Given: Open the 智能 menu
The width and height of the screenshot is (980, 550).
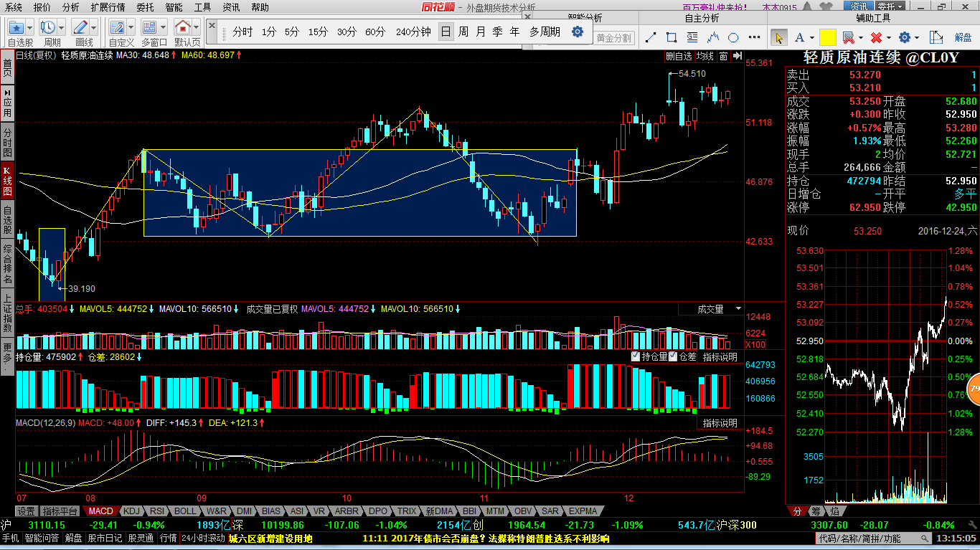Looking at the screenshot, I should coord(174,7).
